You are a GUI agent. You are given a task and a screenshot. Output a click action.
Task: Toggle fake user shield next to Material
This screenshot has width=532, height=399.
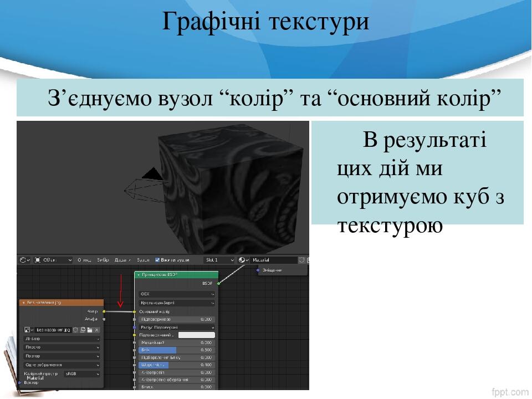coord(301,260)
